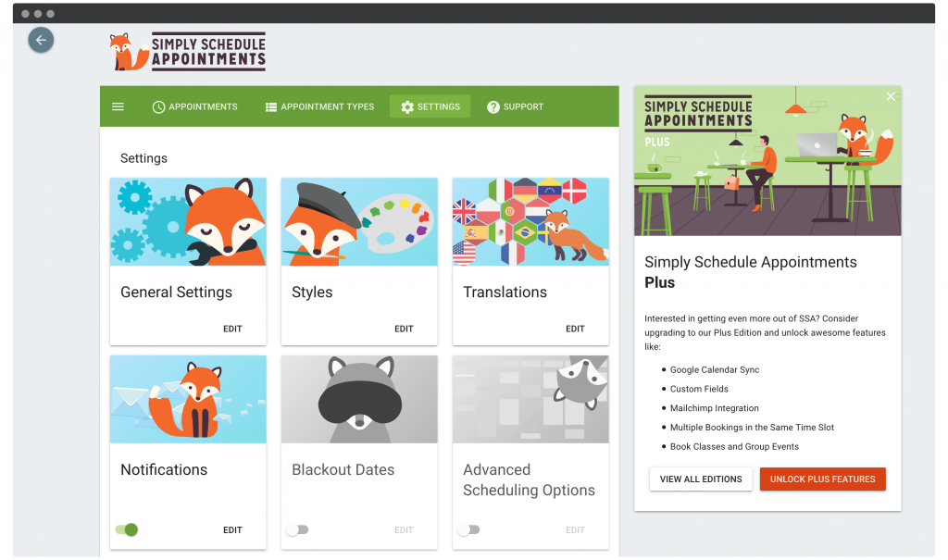Click Edit on the Notifications card

click(232, 529)
